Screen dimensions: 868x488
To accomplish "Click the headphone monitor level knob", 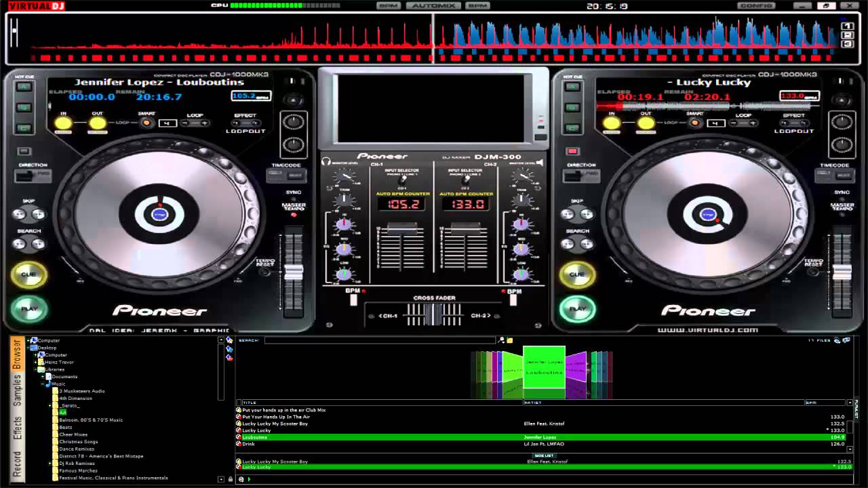I will coord(344,176).
